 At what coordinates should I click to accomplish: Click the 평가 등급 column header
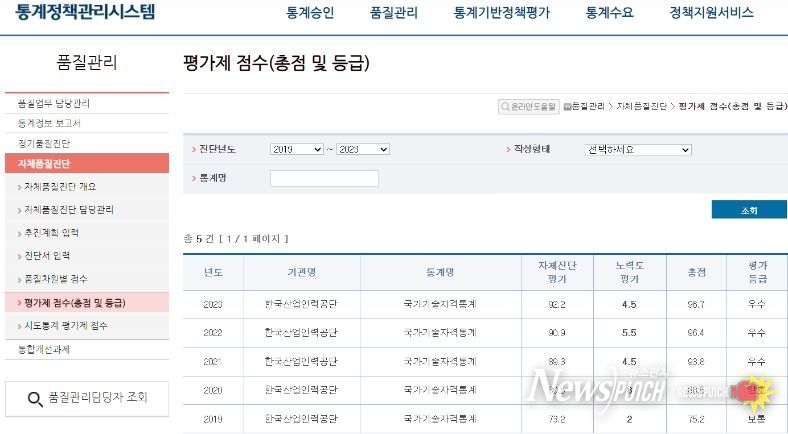point(757,272)
